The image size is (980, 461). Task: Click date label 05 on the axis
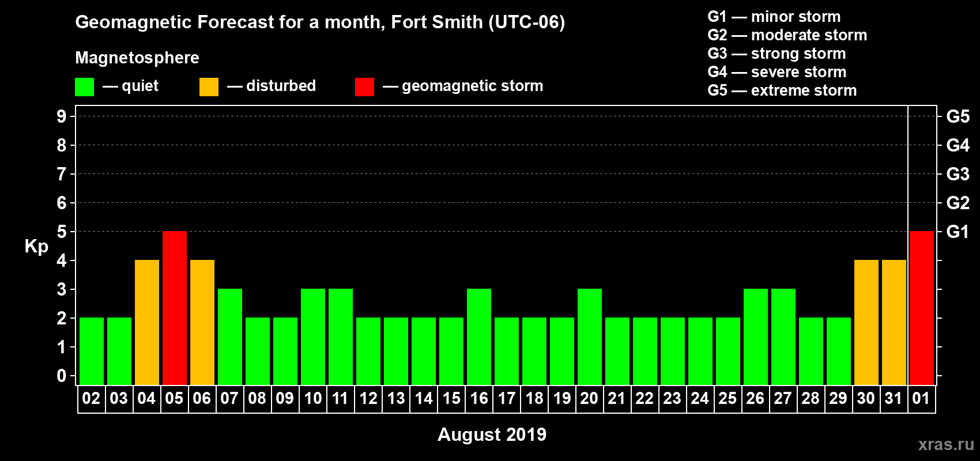[x=174, y=398]
